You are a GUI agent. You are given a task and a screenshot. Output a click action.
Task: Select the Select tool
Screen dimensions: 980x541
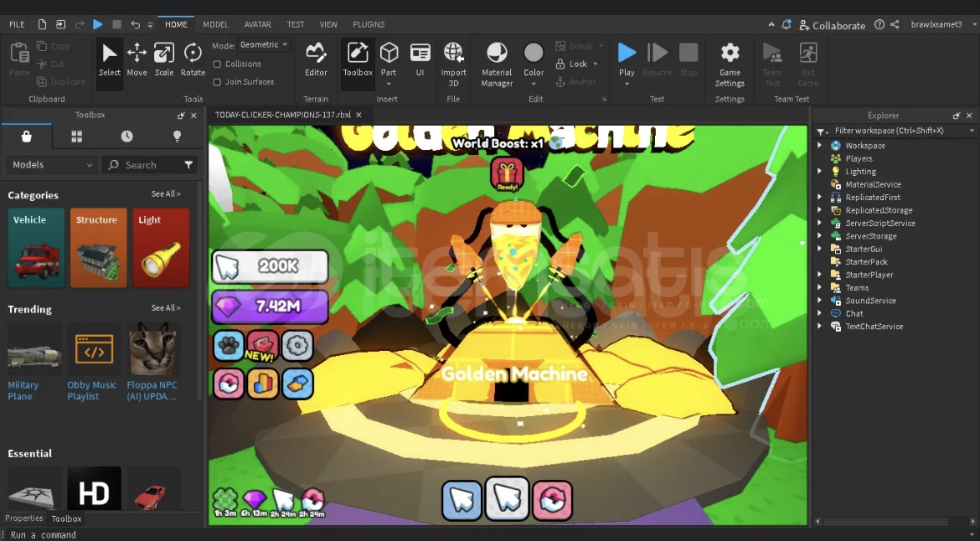[110, 60]
